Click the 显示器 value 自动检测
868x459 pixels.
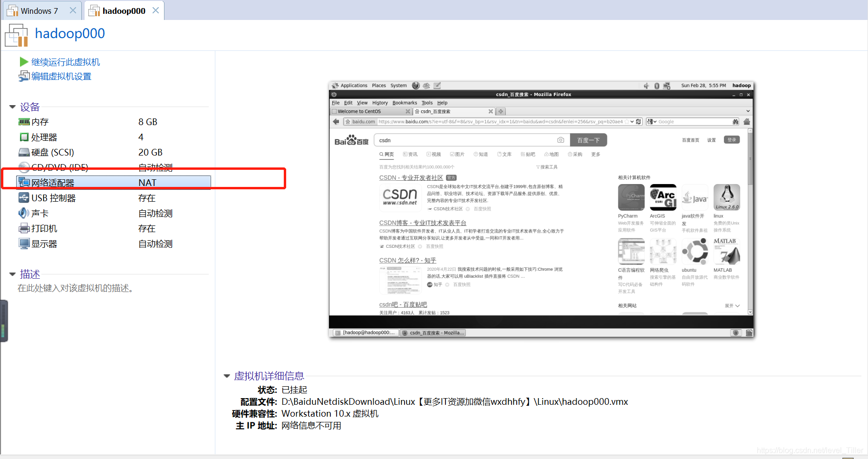pos(155,244)
